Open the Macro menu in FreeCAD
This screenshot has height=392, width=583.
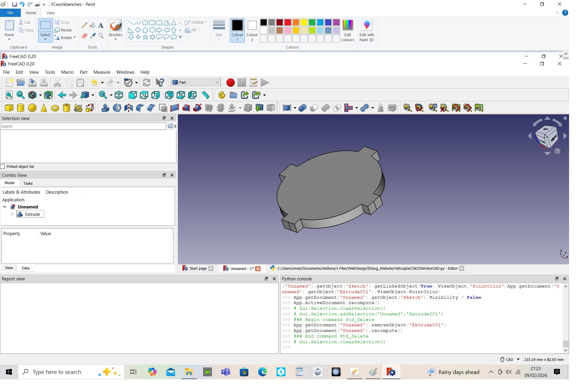click(x=67, y=72)
